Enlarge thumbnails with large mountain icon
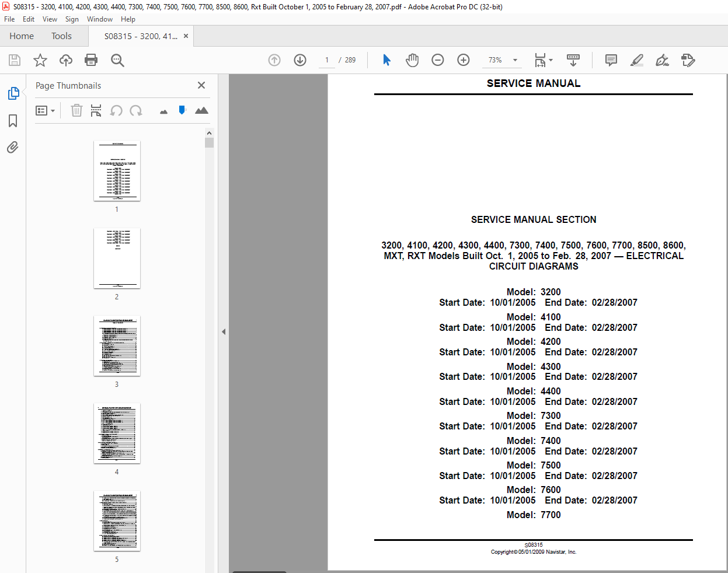Screen dimensions: 728x573 tap(201, 110)
